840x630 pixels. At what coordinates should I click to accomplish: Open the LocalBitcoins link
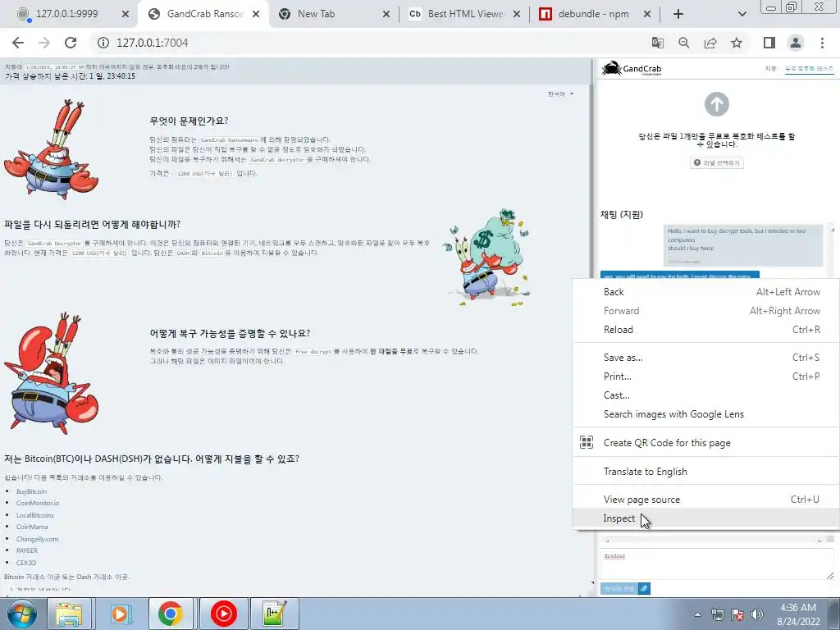tap(34, 515)
